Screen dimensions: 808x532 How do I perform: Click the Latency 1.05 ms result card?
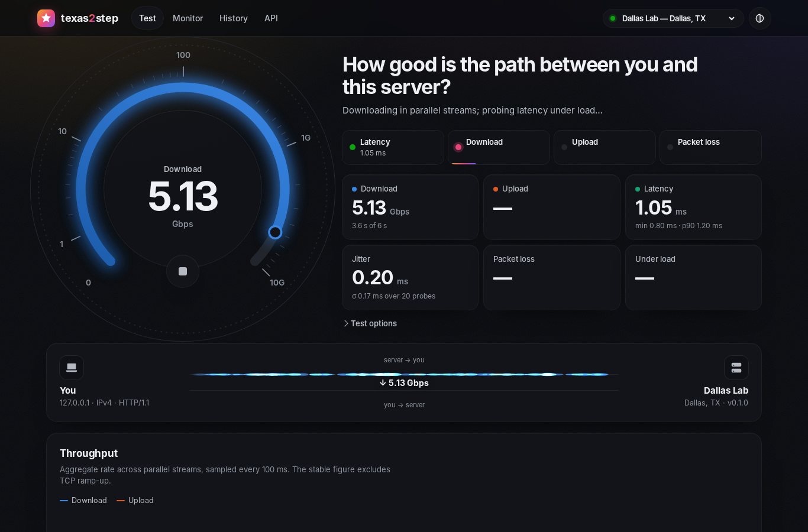click(x=693, y=207)
